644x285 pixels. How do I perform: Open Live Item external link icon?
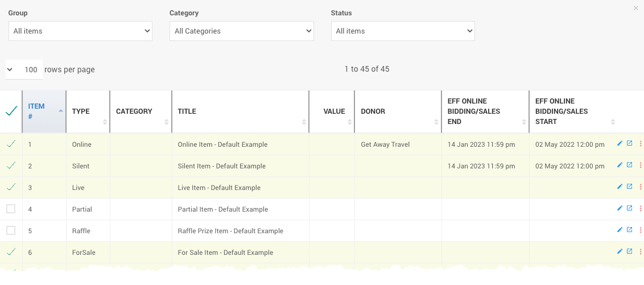[630, 187]
